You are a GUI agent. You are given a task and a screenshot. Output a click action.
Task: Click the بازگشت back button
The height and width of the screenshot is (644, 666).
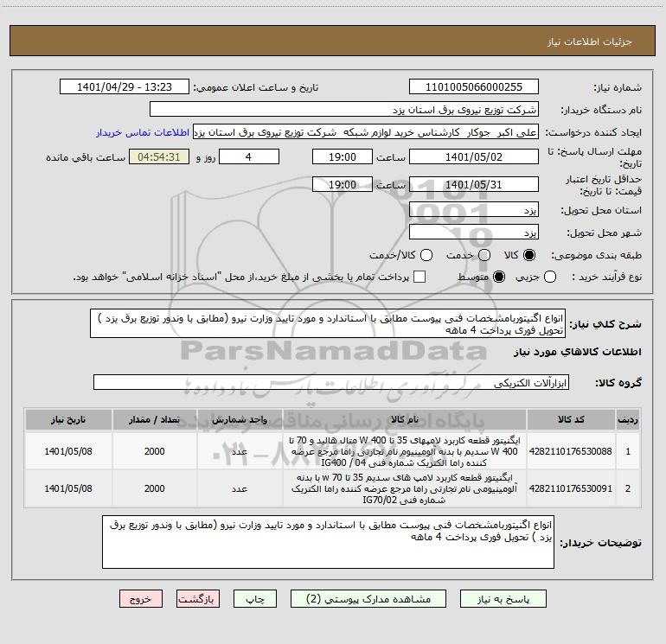(198, 598)
